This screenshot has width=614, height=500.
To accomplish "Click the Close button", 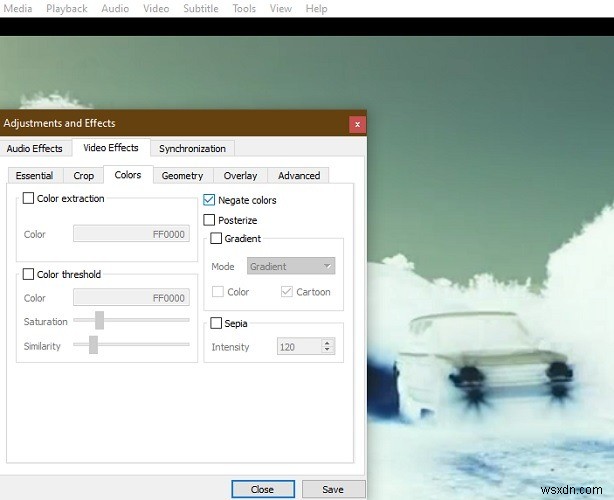I will (263, 489).
